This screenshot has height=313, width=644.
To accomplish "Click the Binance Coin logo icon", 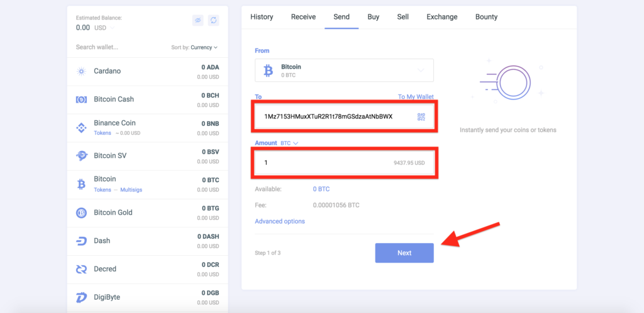I will click(81, 128).
